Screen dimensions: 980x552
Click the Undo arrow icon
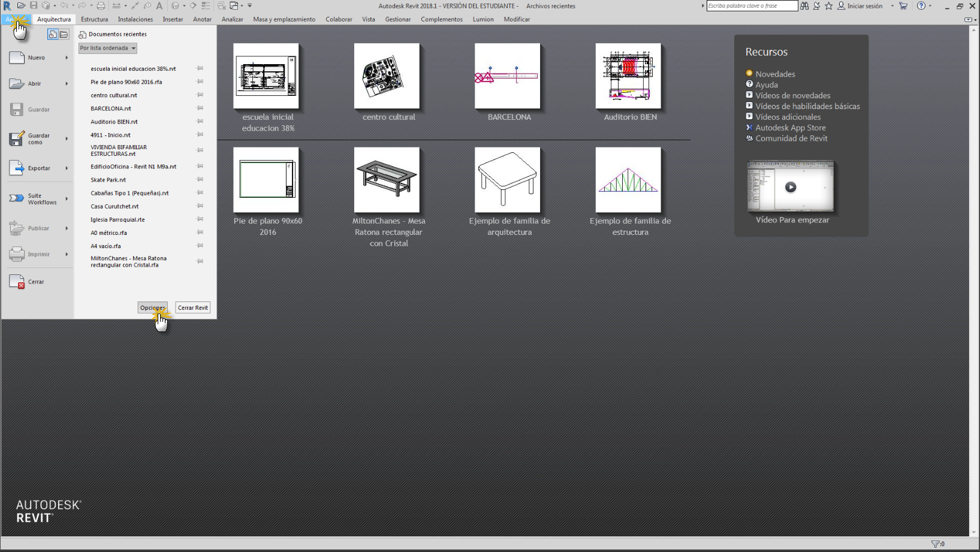(x=64, y=5)
